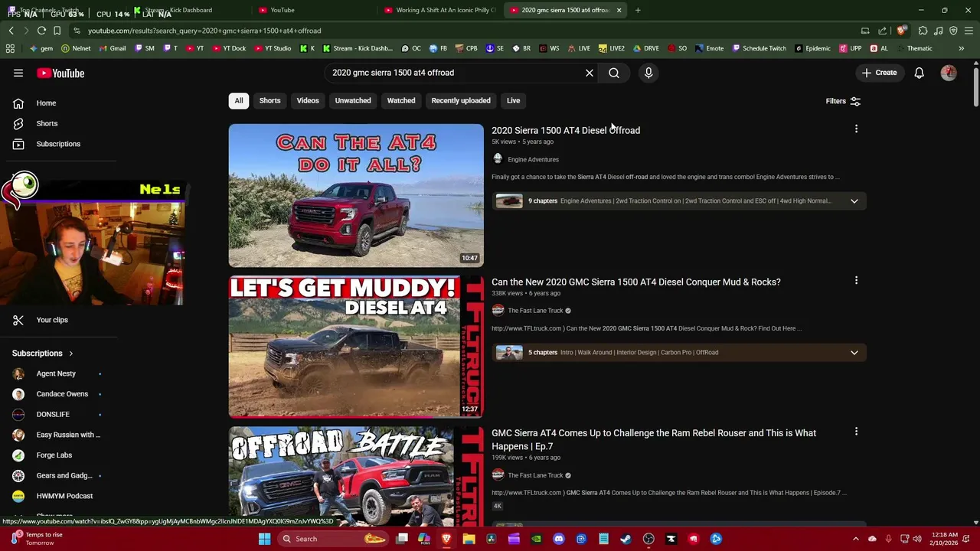The width and height of the screenshot is (980, 551).
Task: Open the YT Studio bookmark
Action: pyautogui.click(x=271, y=48)
